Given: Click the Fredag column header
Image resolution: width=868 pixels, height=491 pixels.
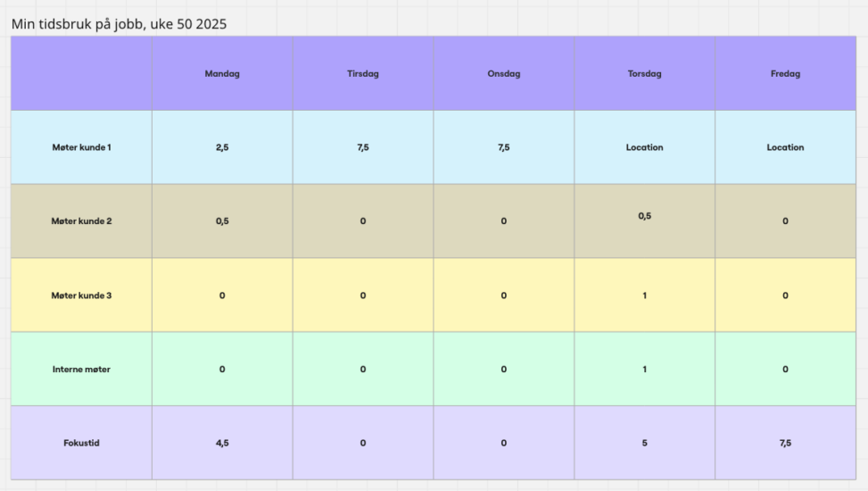Looking at the screenshot, I should click(785, 74).
